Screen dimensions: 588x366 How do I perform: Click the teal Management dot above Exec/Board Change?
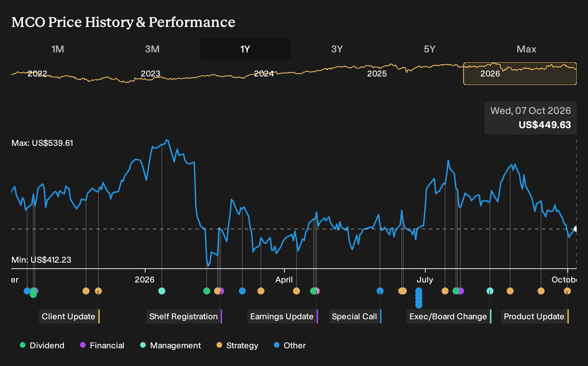click(x=490, y=291)
